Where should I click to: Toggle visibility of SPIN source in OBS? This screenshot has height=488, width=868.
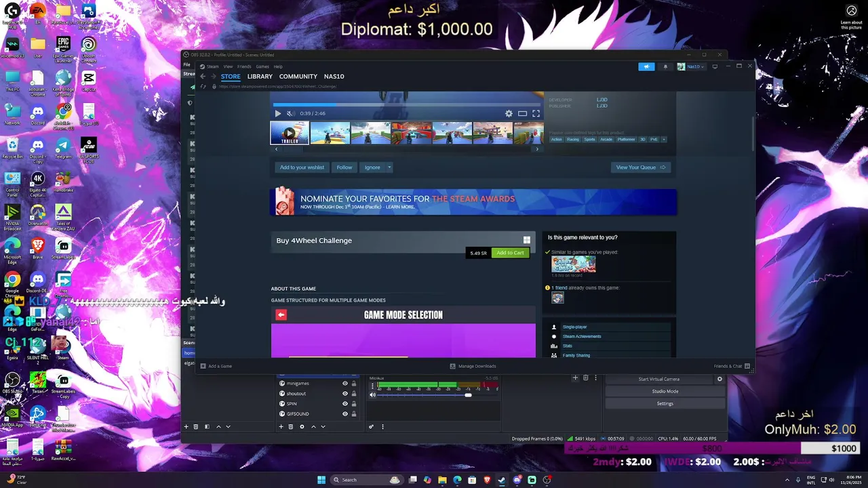[x=344, y=404]
